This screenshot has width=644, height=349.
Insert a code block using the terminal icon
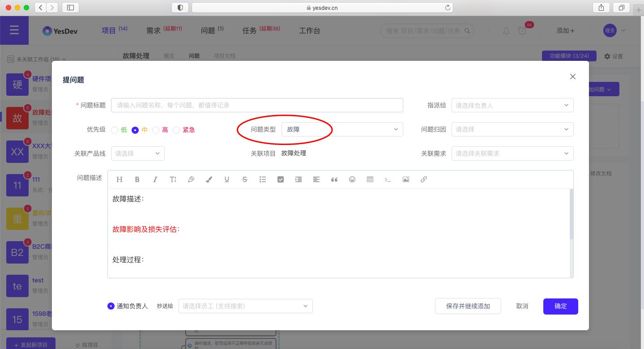(x=388, y=179)
